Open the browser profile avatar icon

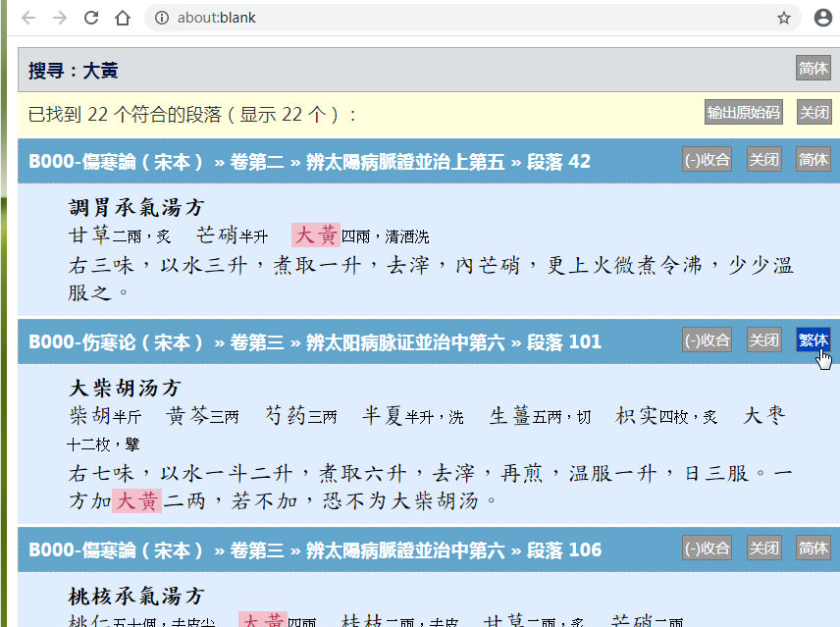pyautogui.click(x=822, y=18)
